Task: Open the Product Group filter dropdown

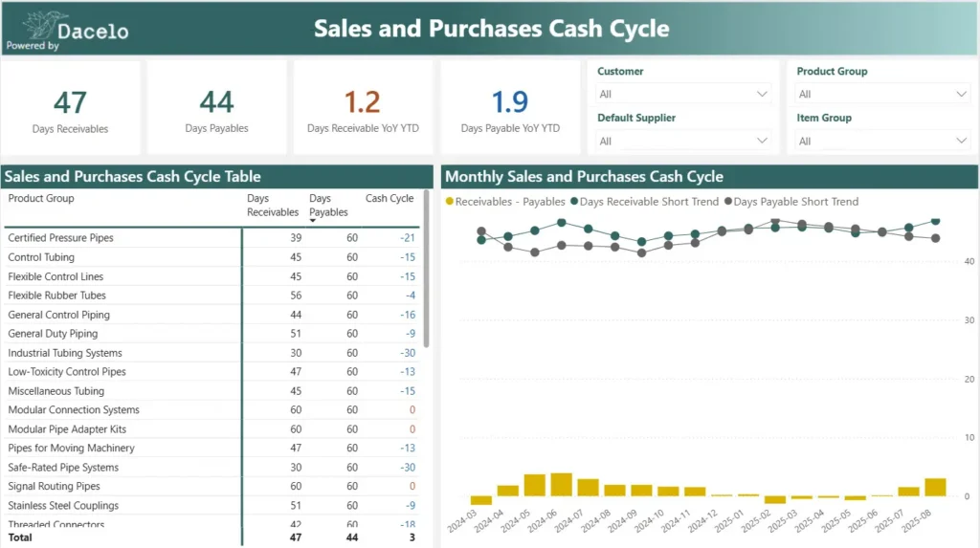Action: click(882, 94)
